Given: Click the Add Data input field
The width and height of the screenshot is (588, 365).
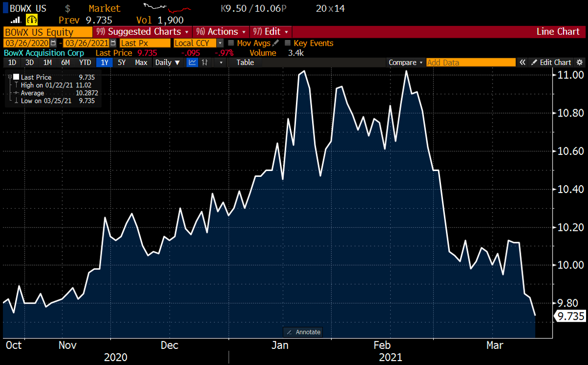Looking at the screenshot, I should pyautogui.click(x=471, y=62).
